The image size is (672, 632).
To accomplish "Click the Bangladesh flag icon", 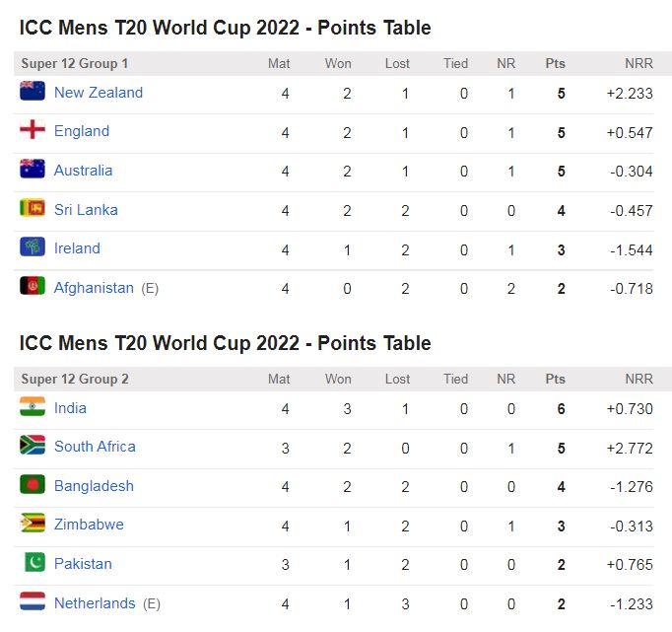I will click(x=33, y=485).
